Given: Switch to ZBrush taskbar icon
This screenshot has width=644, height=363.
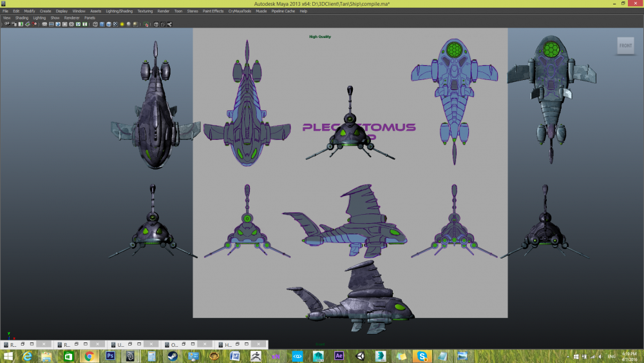Looking at the screenshot, I should (255, 356).
